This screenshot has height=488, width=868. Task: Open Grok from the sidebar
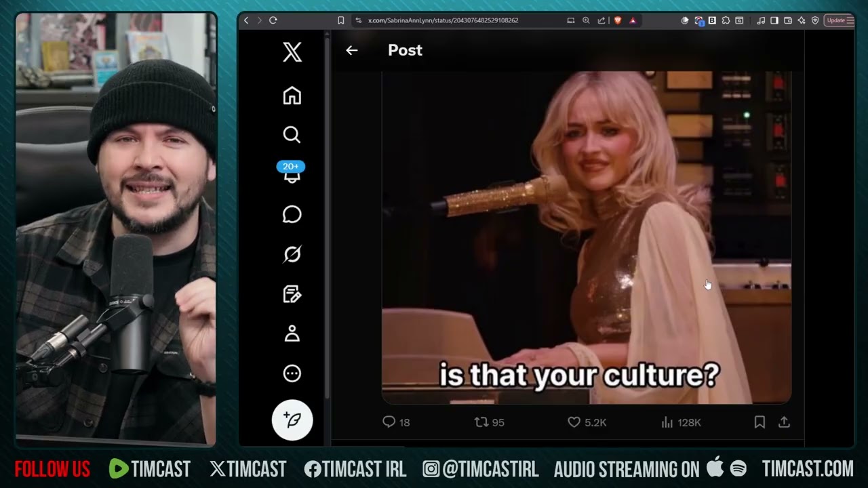[x=292, y=254]
